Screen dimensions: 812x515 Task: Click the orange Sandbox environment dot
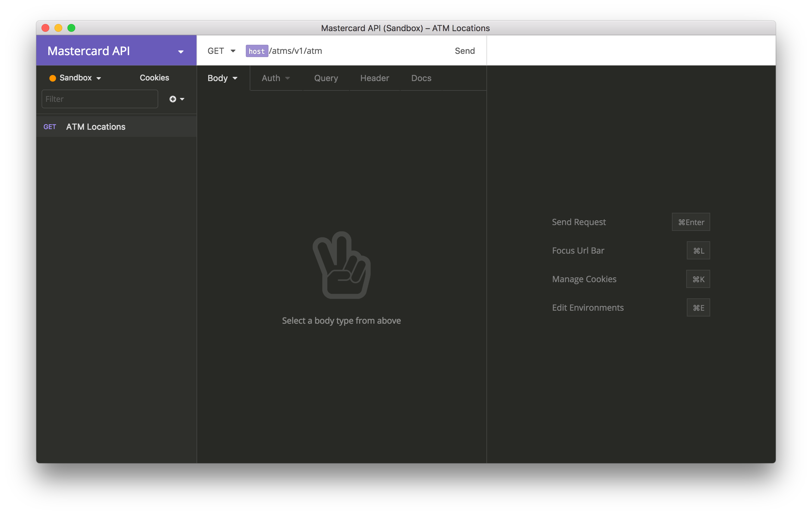pos(53,78)
